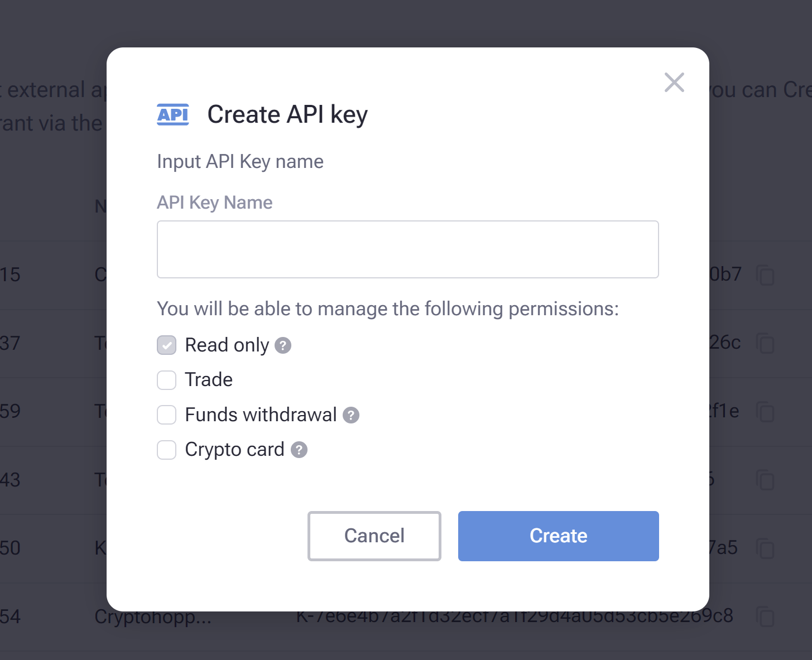Copy the API key ending in 0b7
Screen dimensions: 812x660
pos(765,275)
